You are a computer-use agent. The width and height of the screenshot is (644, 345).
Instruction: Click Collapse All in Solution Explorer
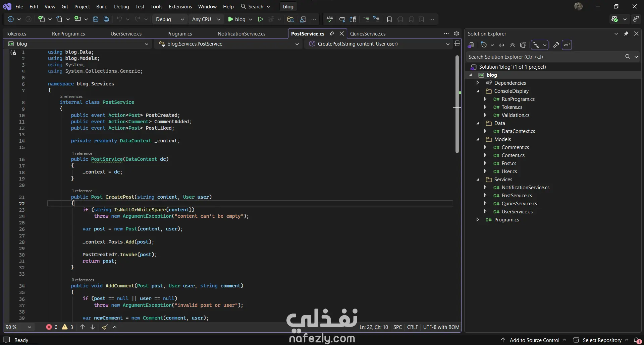(x=513, y=45)
